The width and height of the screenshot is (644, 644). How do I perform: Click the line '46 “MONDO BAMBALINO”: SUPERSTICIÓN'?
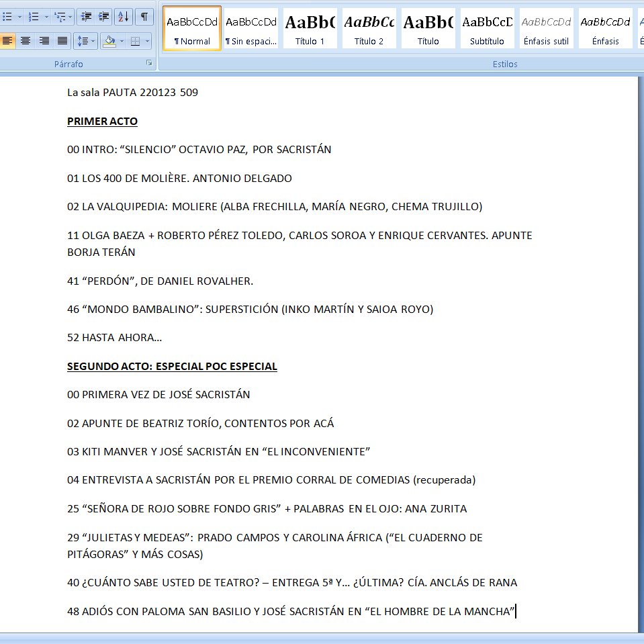click(250, 310)
